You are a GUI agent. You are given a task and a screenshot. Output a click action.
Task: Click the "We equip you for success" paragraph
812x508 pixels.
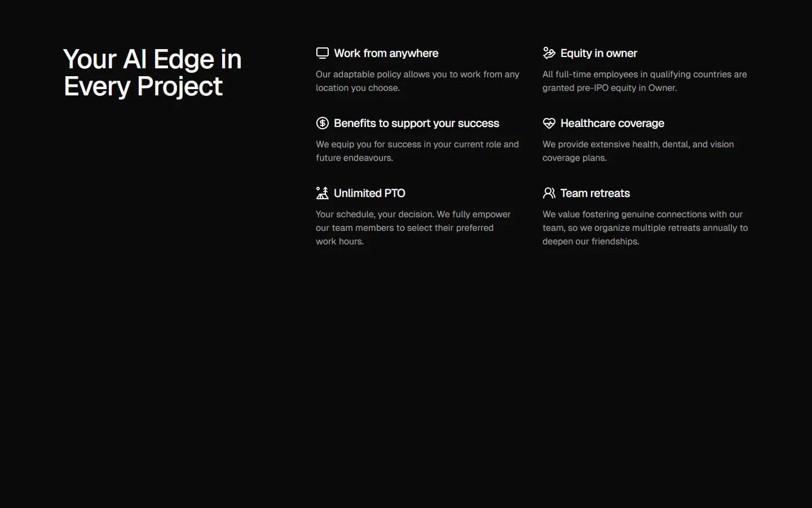click(417, 151)
